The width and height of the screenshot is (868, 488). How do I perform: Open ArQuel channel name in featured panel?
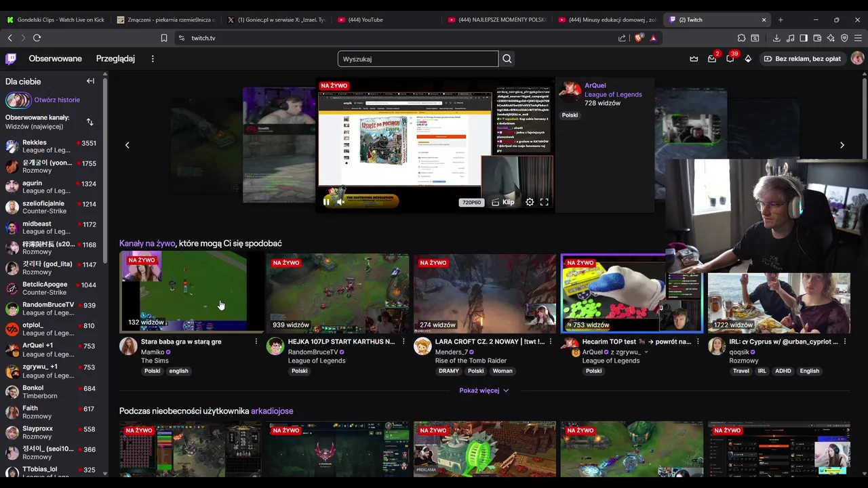pos(595,85)
